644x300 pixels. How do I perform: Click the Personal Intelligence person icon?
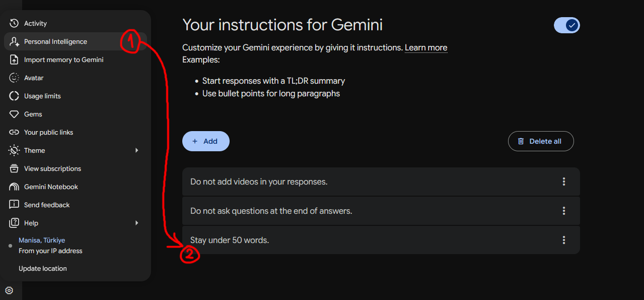pos(14,41)
